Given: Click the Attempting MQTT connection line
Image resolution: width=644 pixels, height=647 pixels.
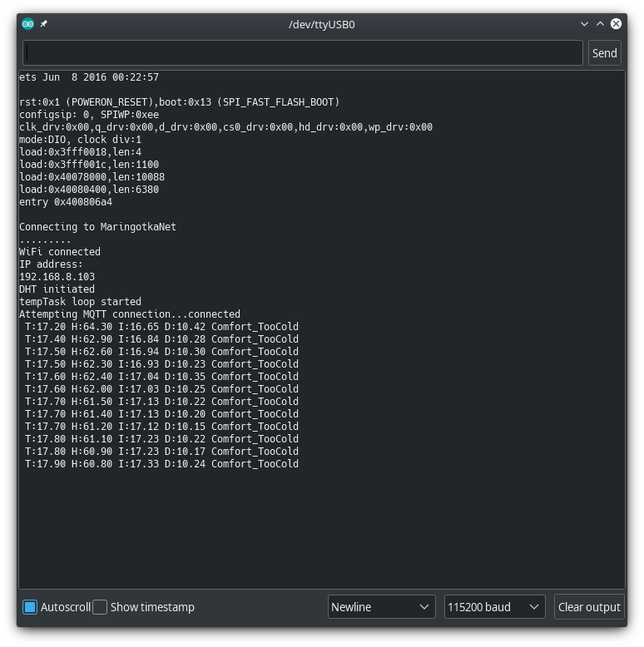Looking at the screenshot, I should pyautogui.click(x=129, y=314).
